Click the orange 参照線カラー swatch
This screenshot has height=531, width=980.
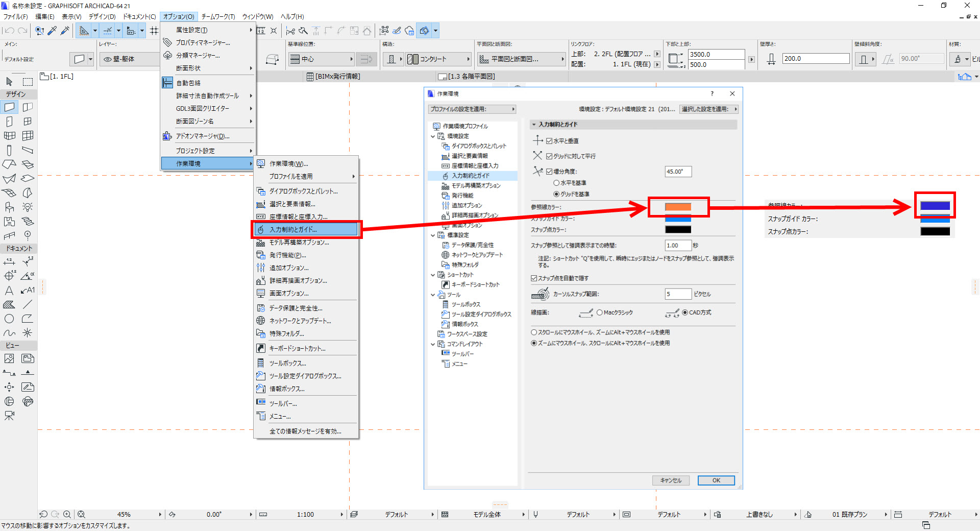(x=678, y=207)
